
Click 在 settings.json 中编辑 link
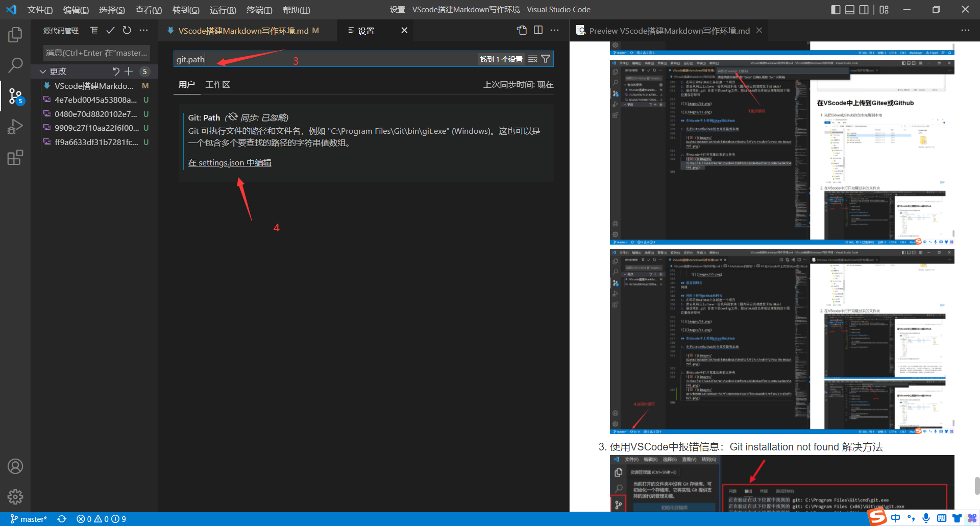230,162
